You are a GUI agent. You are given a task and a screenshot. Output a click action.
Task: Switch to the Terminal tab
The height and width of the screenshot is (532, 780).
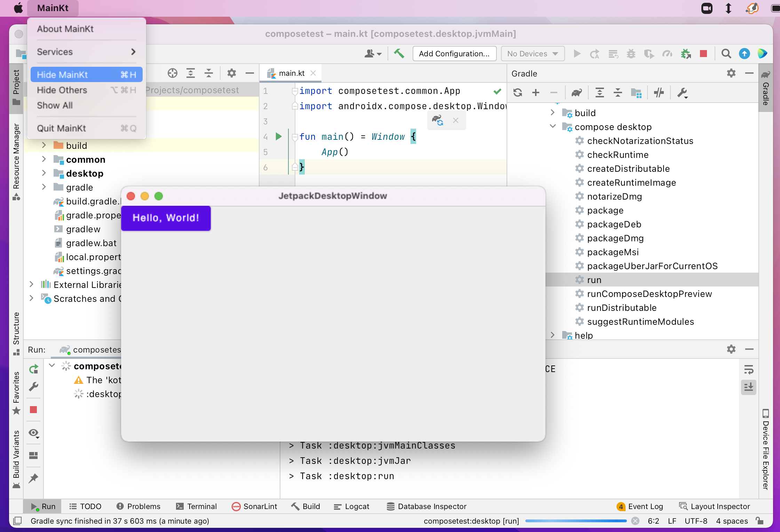[196, 506]
